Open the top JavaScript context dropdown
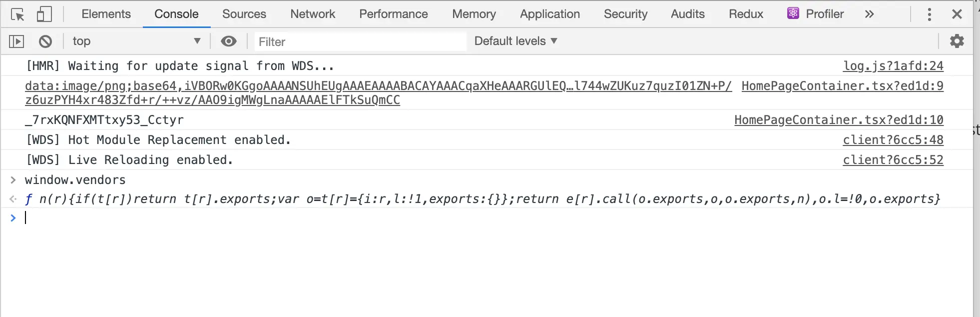This screenshot has height=317, width=980. tap(136, 41)
